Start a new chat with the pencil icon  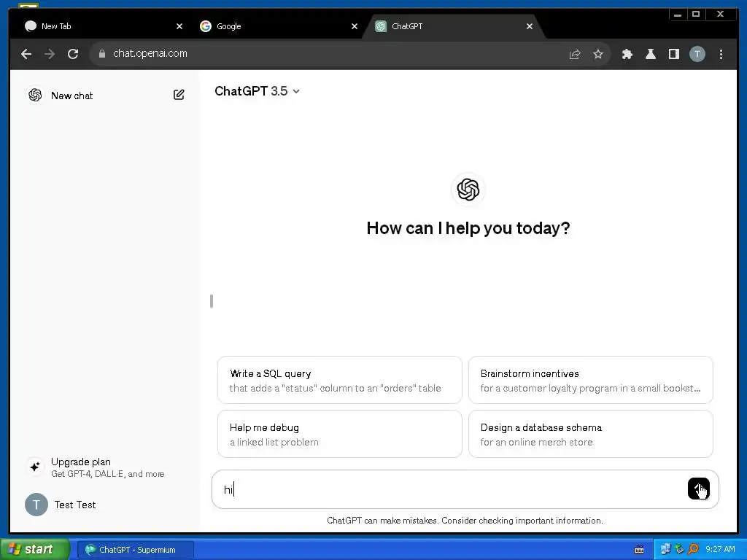[x=179, y=95]
